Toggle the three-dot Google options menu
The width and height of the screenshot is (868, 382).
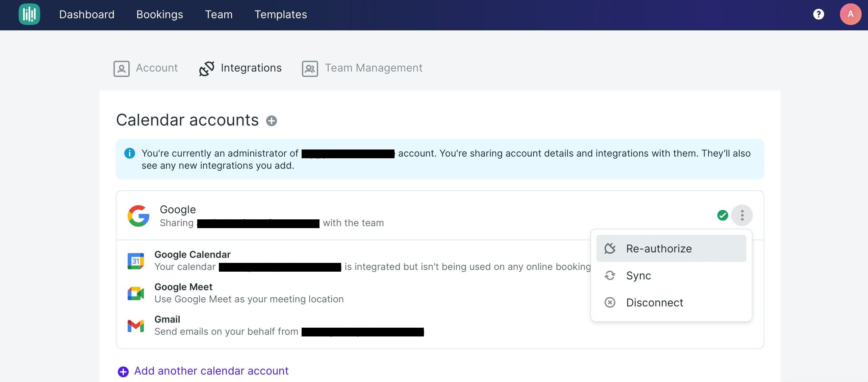742,215
